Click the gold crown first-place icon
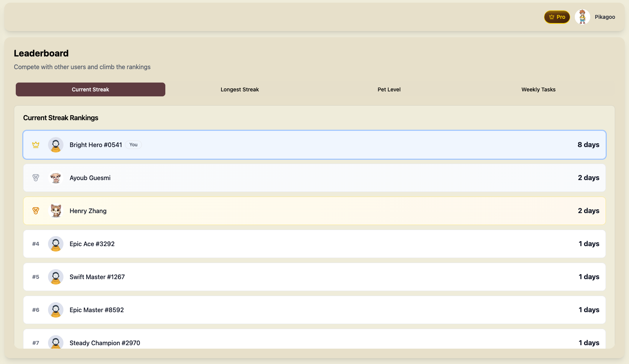This screenshot has height=364, width=629. [x=36, y=145]
